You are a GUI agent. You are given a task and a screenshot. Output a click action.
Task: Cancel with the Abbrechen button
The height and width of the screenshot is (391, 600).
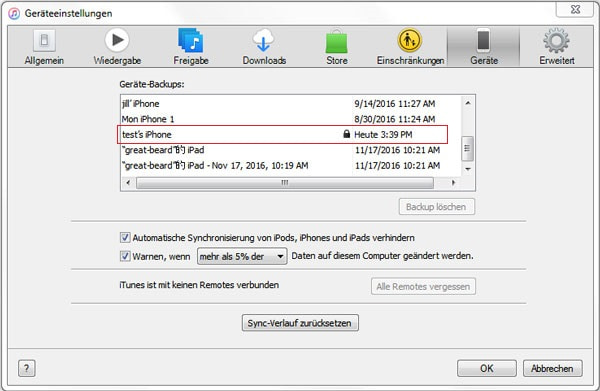tap(553, 368)
